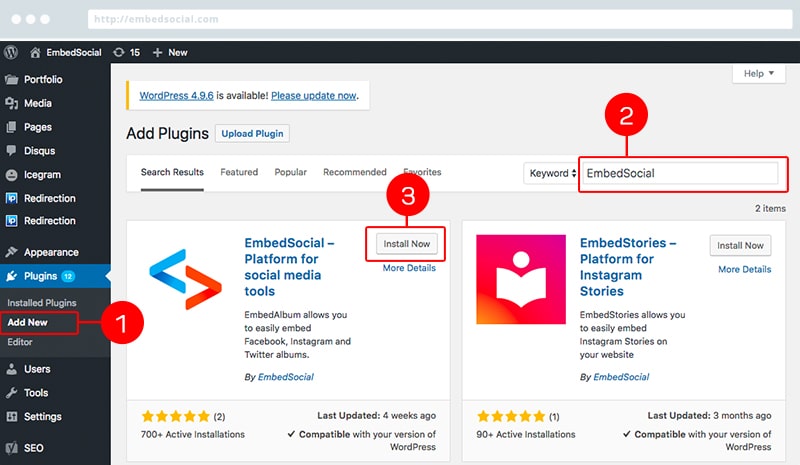This screenshot has width=800, height=465.
Task: Open the plugin Editor submenu item
Action: (20, 342)
